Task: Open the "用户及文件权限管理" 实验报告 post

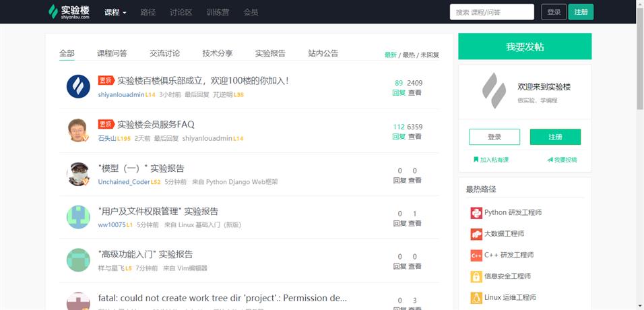Action: 158,212
